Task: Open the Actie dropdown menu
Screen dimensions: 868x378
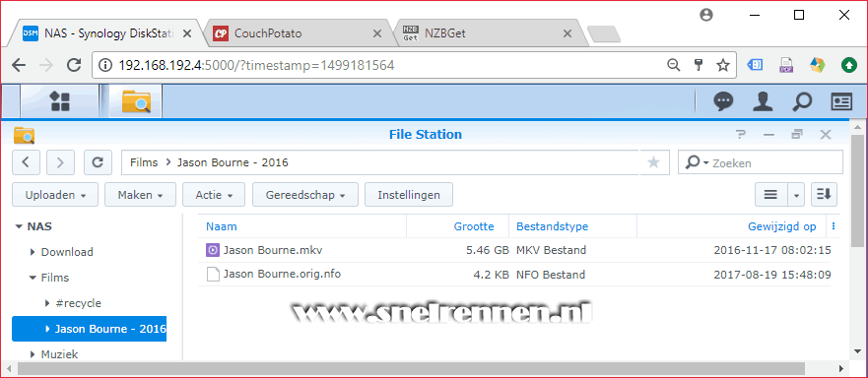Action: tap(214, 195)
